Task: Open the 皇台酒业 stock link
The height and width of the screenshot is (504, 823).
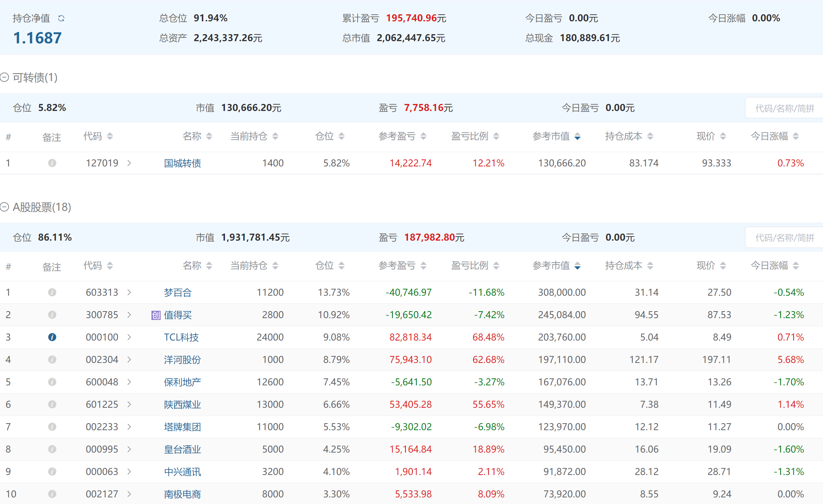Action: [182, 449]
